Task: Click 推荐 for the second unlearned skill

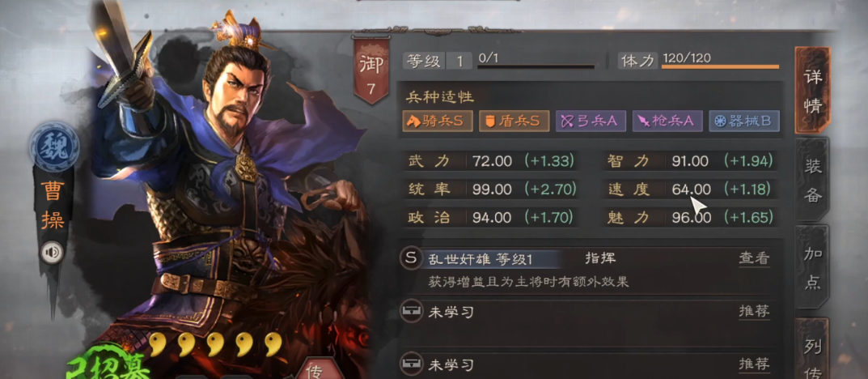Action: tap(754, 364)
